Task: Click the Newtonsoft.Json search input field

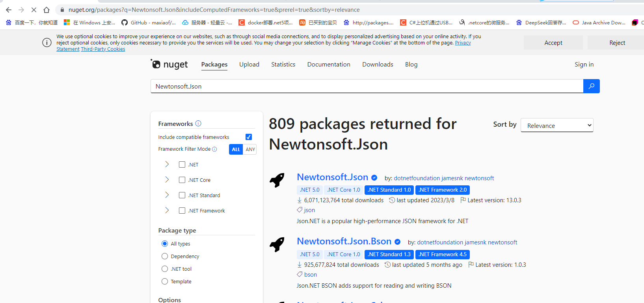Action: coord(367,86)
